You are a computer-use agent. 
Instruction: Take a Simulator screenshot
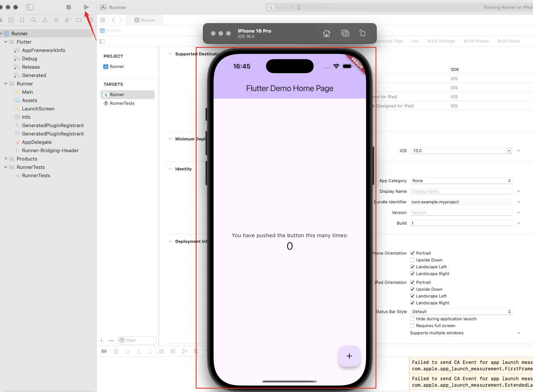click(x=345, y=33)
